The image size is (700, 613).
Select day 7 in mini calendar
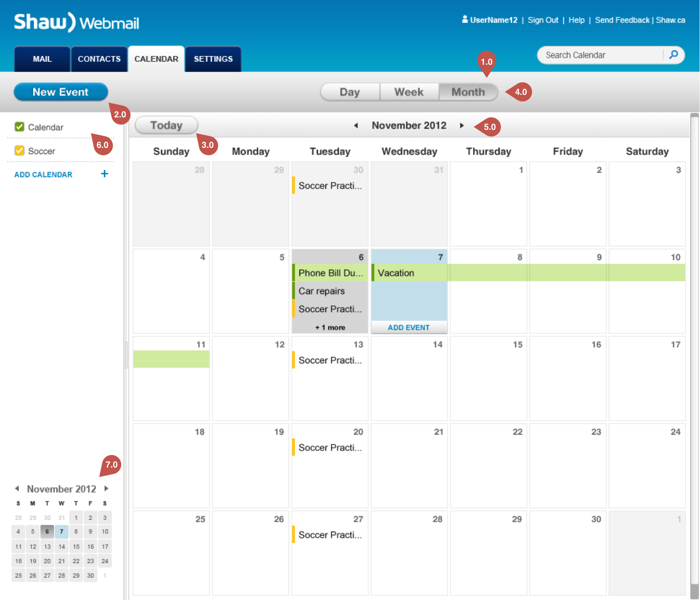pos(62,531)
